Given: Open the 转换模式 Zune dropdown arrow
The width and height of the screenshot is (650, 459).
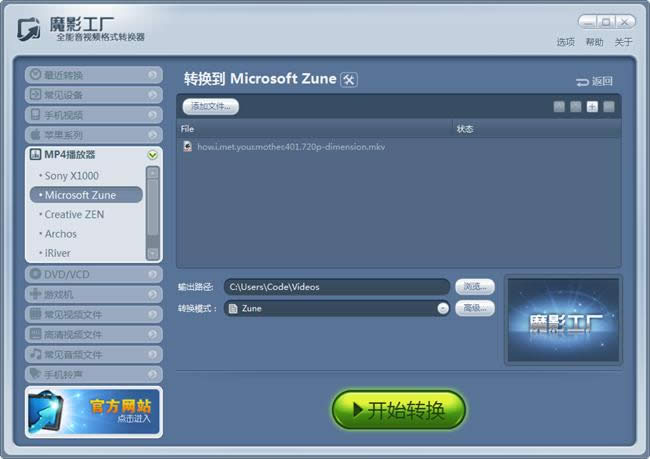Looking at the screenshot, I should click(x=443, y=308).
